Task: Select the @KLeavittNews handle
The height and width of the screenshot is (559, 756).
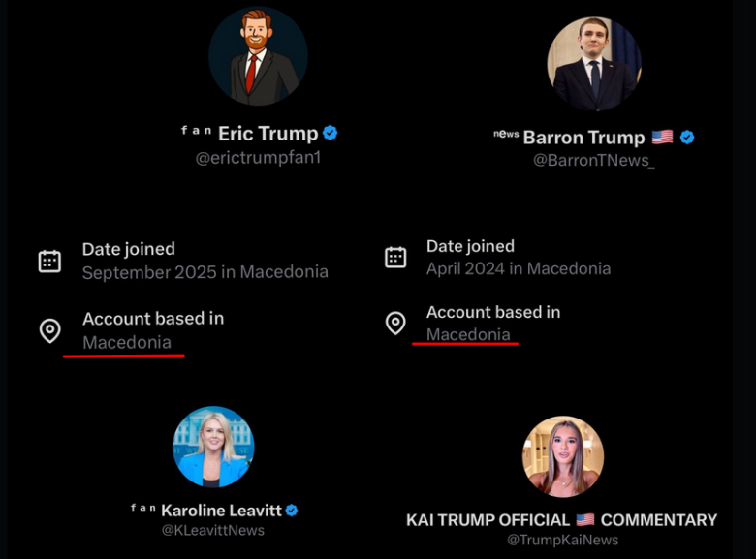Action: [x=213, y=530]
